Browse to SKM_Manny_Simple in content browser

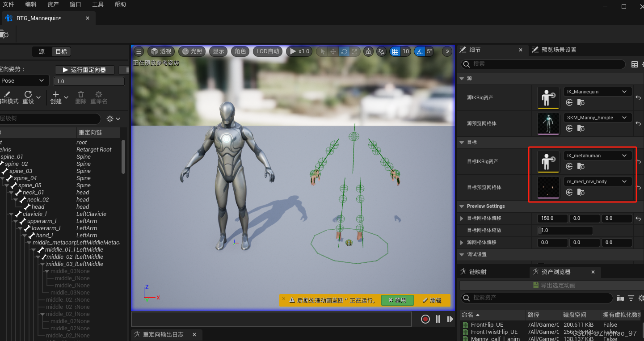tap(581, 128)
